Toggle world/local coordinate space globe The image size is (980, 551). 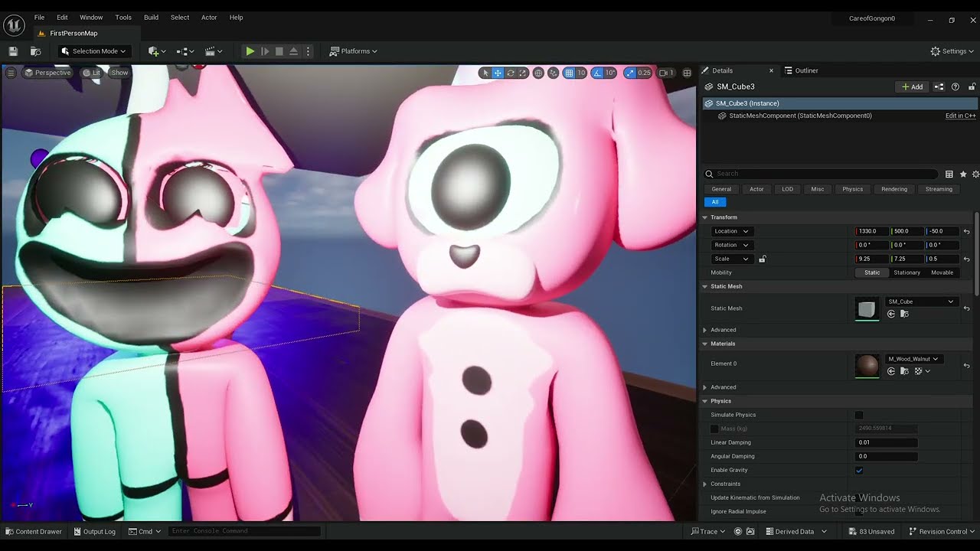(539, 73)
